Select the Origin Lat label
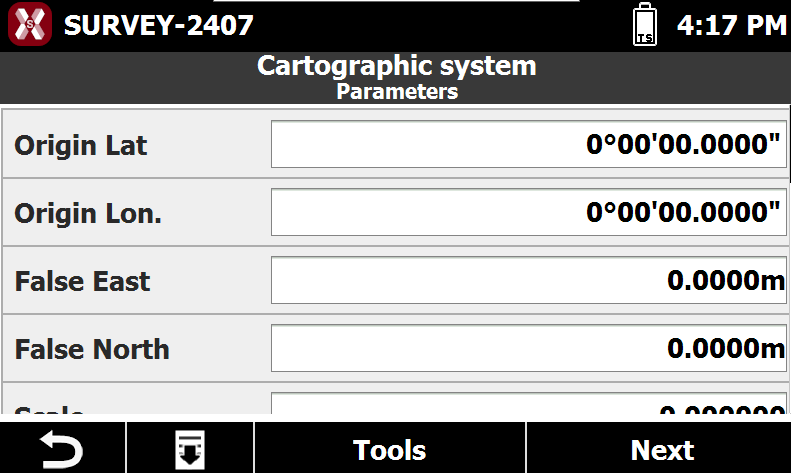The width and height of the screenshot is (791, 473). [81, 146]
